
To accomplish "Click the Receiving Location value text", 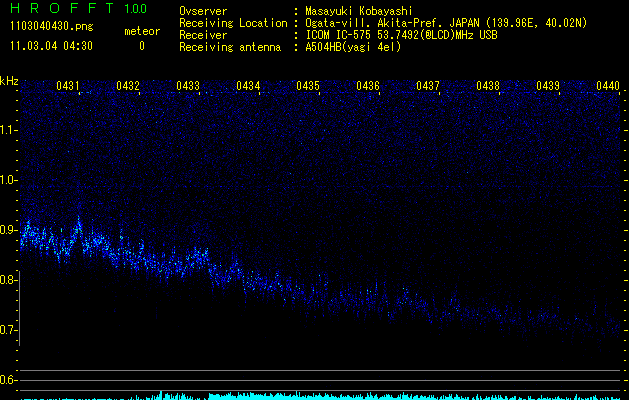I will [x=445, y=23].
